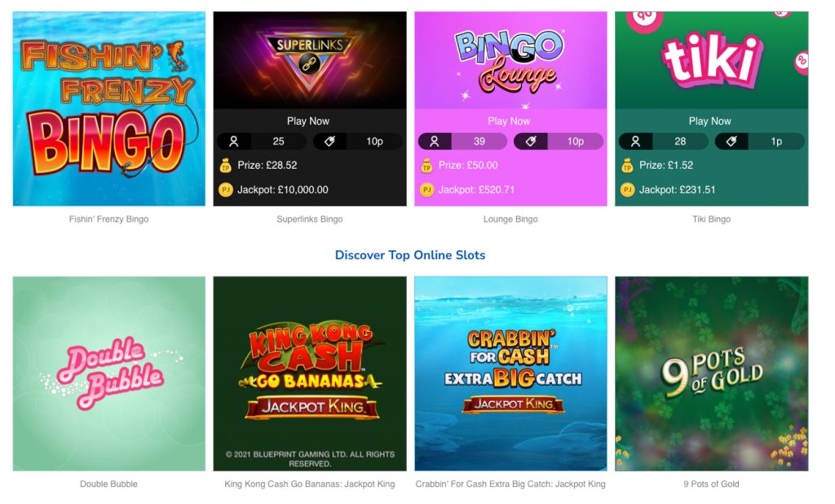This screenshot has height=504, width=835.
Task: Click the Tiki Bingo caption text
Action: pyautogui.click(x=711, y=219)
